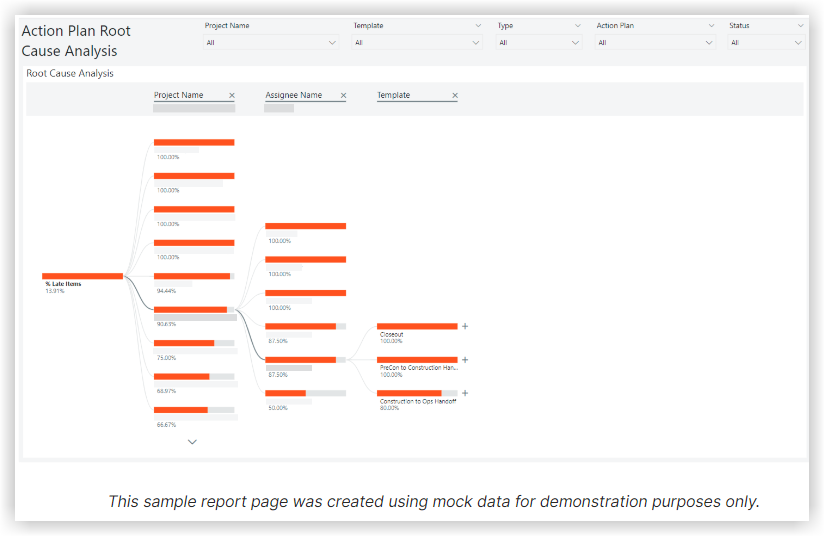Expand the Closeout node using its plus icon
825x537 pixels.
[465, 326]
